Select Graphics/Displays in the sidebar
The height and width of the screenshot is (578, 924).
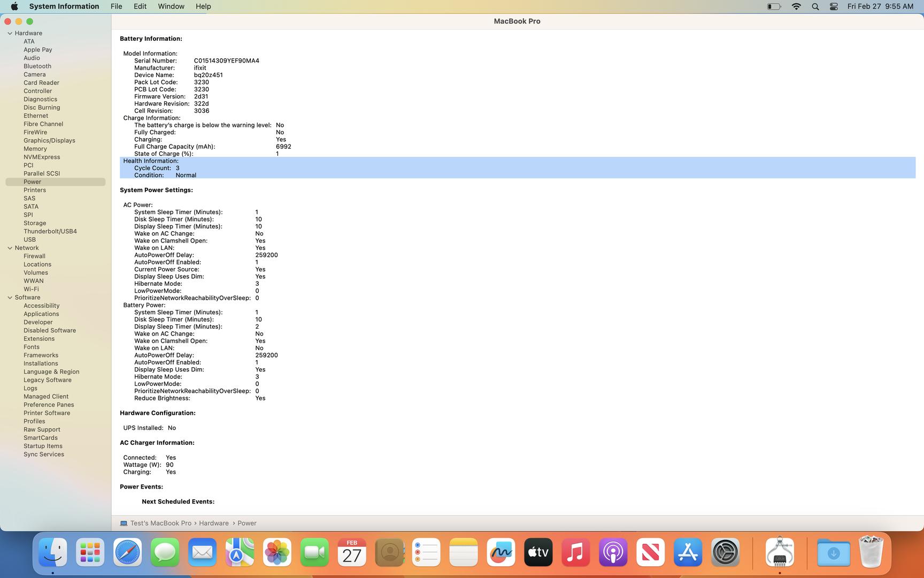pos(49,140)
